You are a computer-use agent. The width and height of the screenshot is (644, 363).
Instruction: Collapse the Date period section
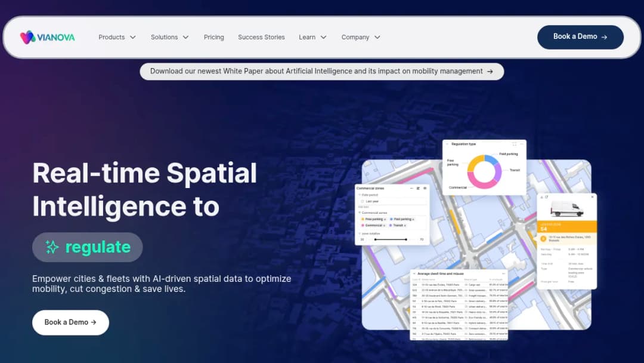360,195
